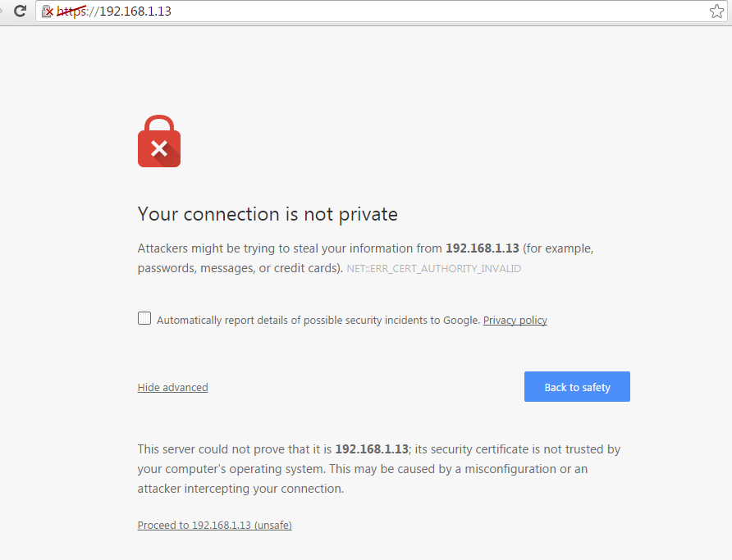
Task: Click the insecure lock icon in address bar
Action: pos(48,11)
